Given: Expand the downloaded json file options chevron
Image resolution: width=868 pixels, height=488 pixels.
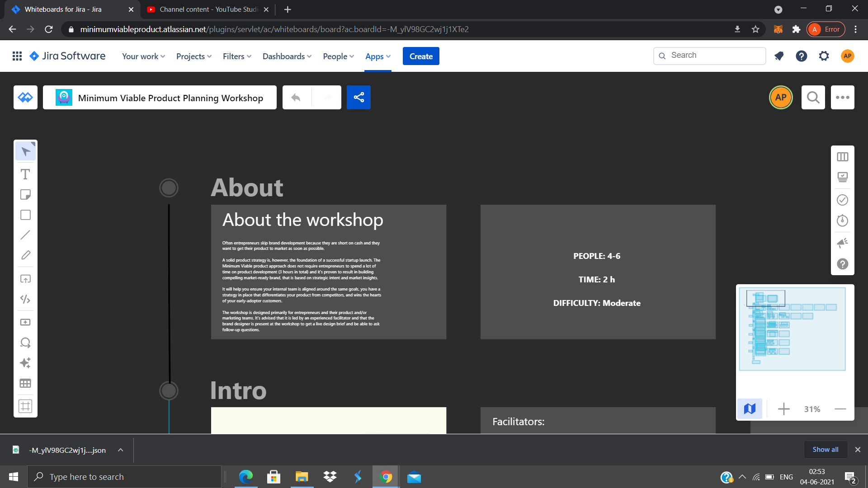Looking at the screenshot, I should tap(120, 450).
